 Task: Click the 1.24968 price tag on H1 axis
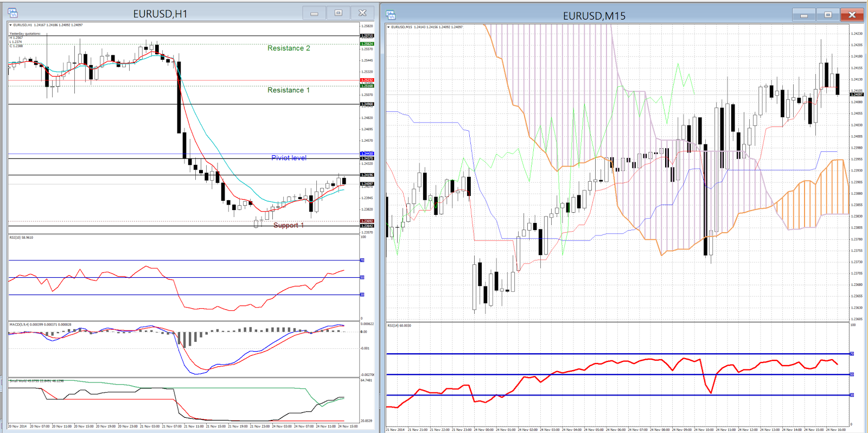(x=367, y=104)
